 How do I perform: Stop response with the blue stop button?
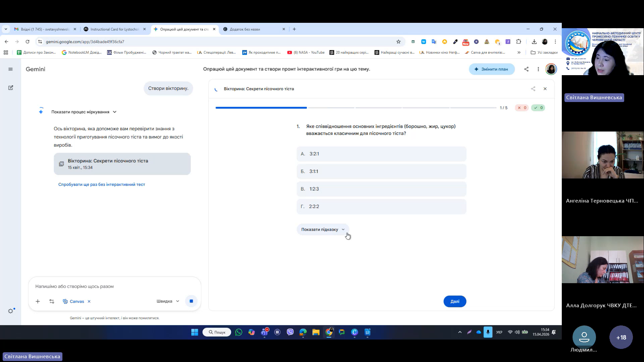pyautogui.click(x=191, y=301)
